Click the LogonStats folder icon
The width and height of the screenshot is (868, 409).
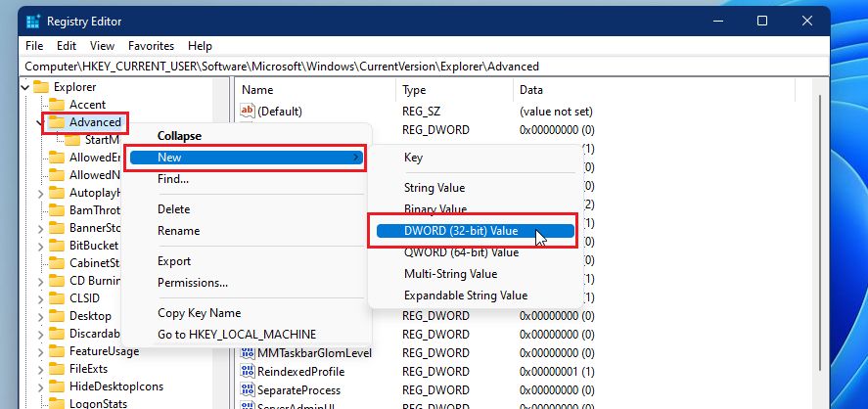[57, 403]
